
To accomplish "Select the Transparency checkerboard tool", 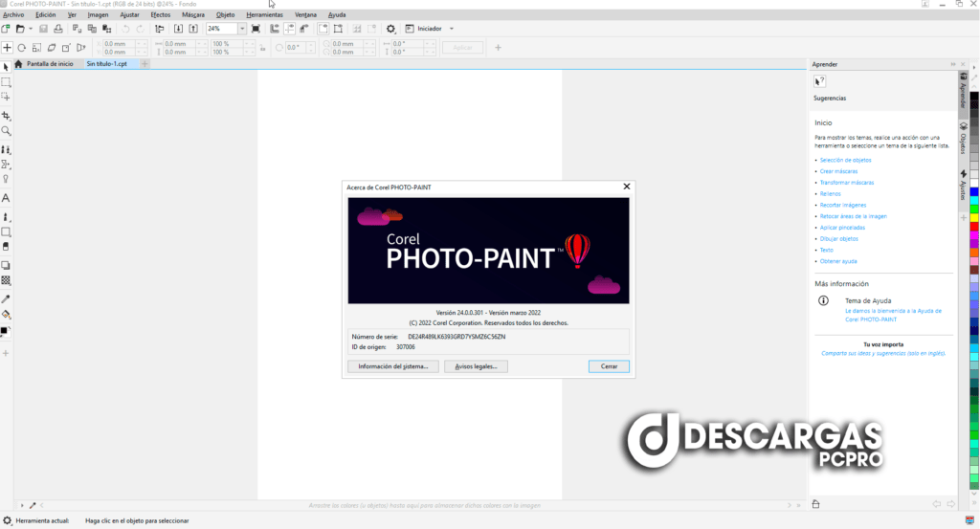I will click(x=6, y=280).
